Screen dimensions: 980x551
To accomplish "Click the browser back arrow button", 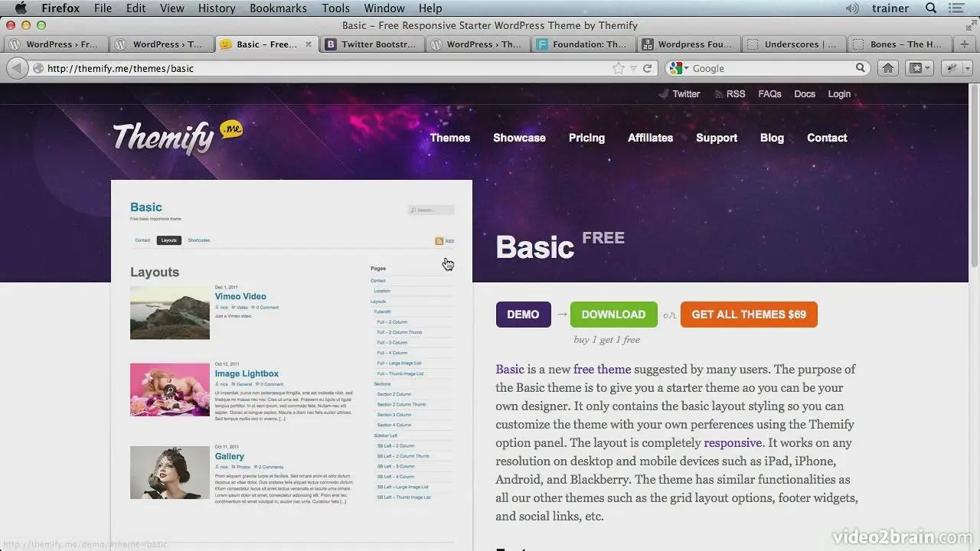I will [x=17, y=68].
